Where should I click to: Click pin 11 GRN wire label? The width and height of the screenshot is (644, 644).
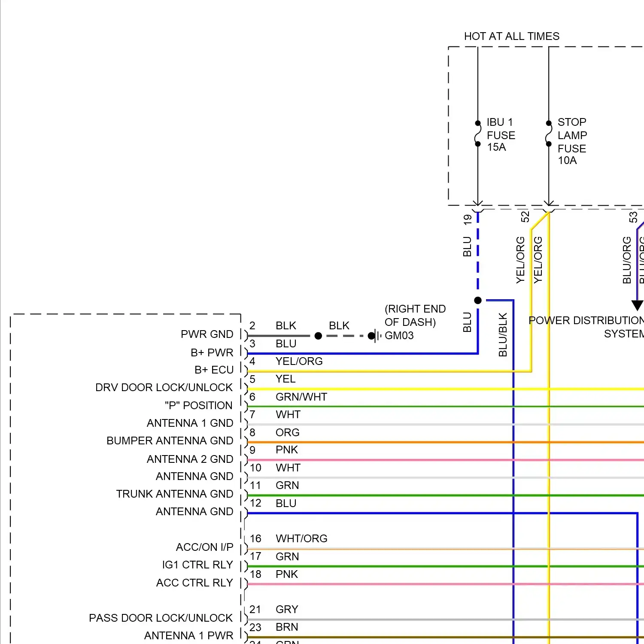click(287, 486)
